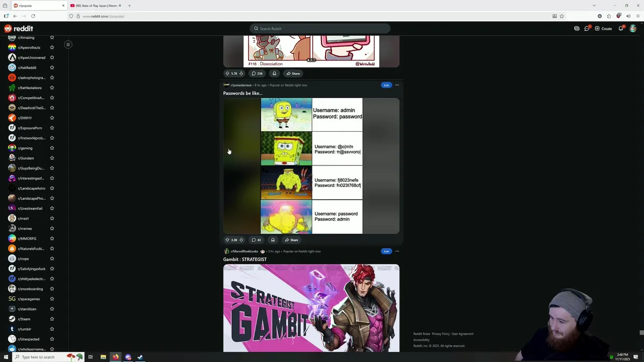Open the Reddit Rules footer link
Image resolution: width=644 pixels, height=362 pixels.
(422, 334)
